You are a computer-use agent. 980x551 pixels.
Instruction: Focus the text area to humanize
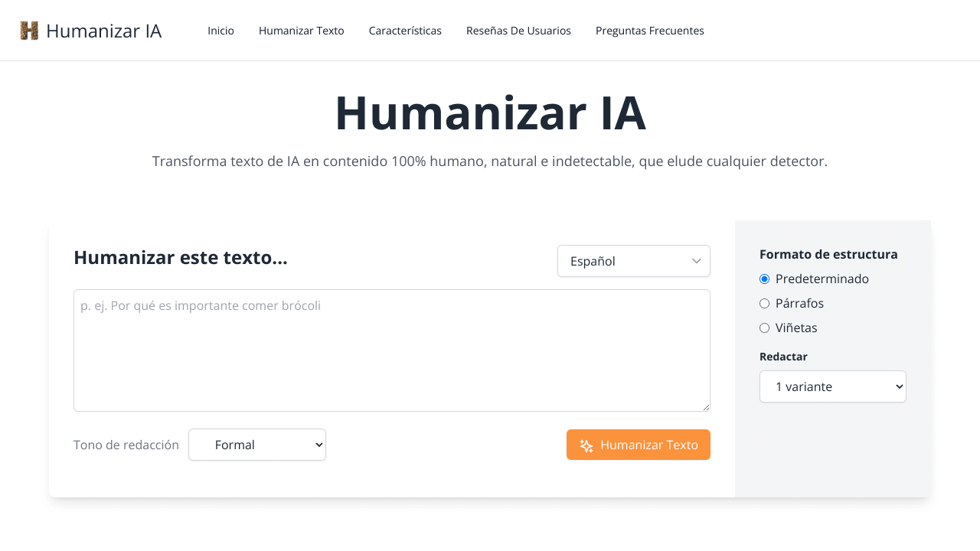[392, 350]
